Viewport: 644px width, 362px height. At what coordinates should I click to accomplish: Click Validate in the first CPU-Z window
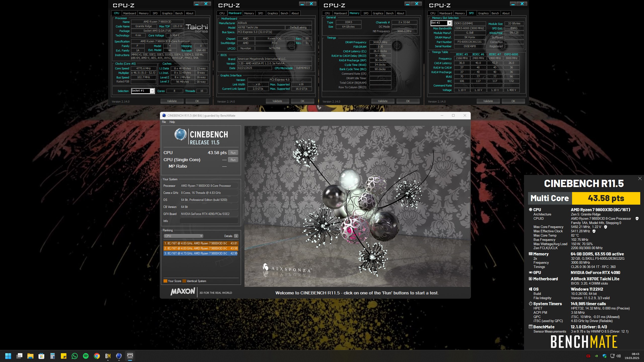172,101
